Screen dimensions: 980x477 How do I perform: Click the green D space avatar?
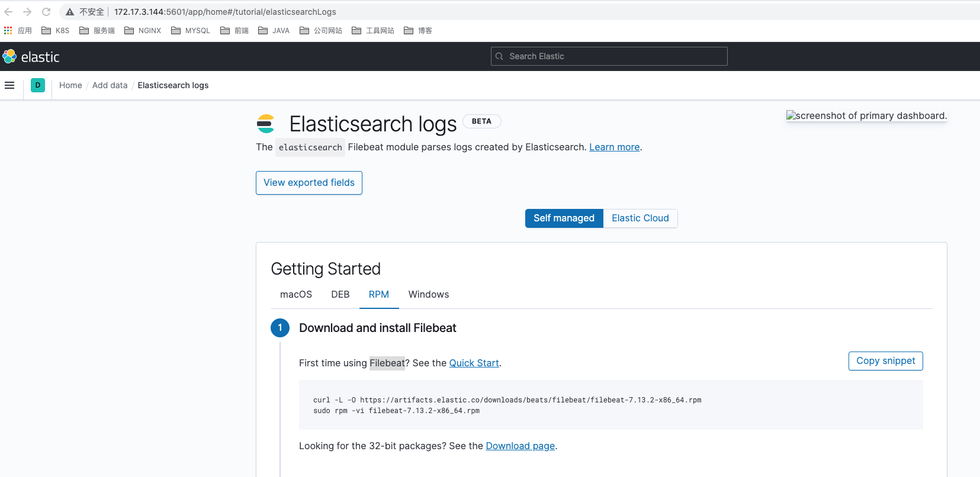pyautogui.click(x=38, y=85)
